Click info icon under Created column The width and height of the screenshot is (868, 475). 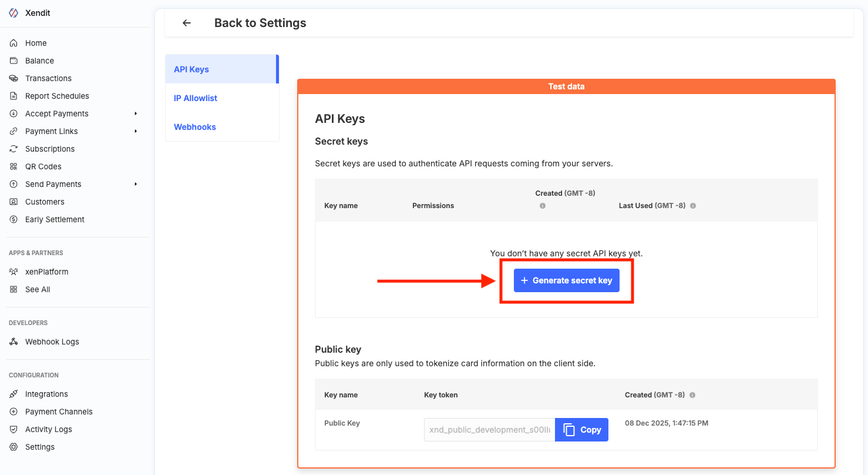[x=543, y=206]
